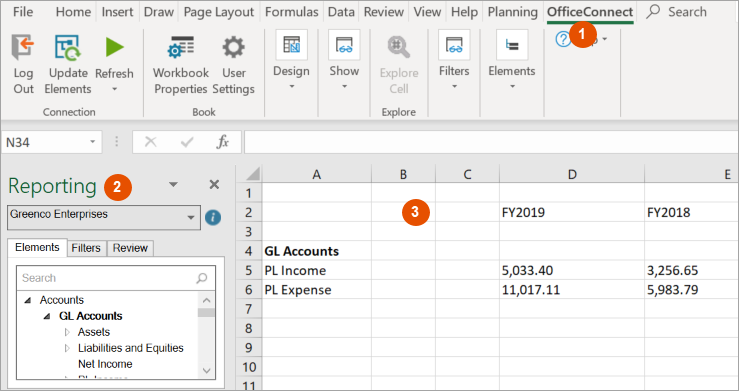Expand the Liabilities and Equities node
739x391 pixels.
[67, 348]
